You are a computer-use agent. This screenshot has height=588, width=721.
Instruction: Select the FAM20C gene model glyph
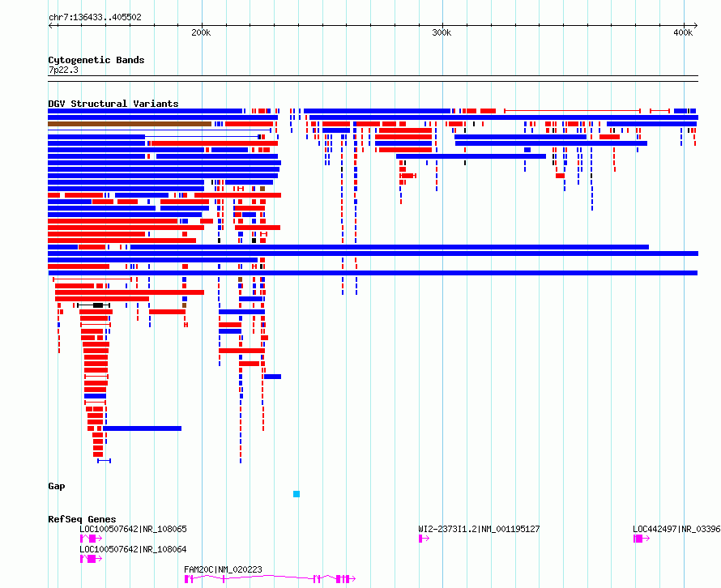[x=270, y=579]
